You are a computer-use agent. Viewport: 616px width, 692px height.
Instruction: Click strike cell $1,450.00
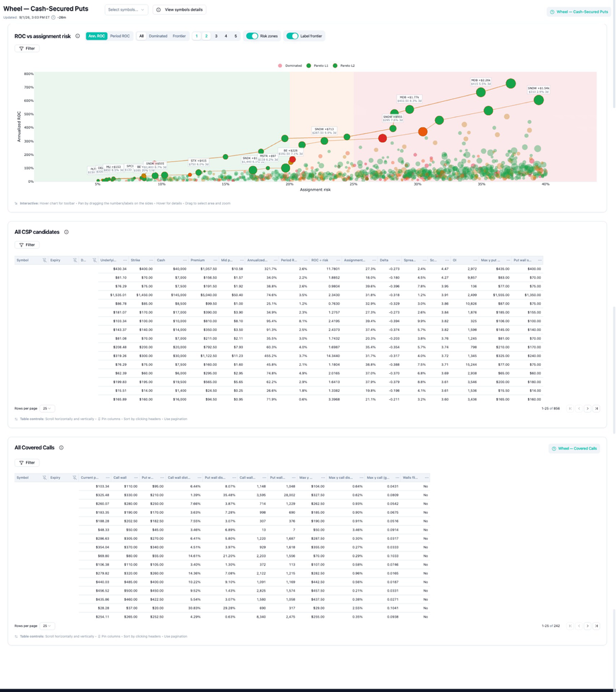click(x=145, y=295)
